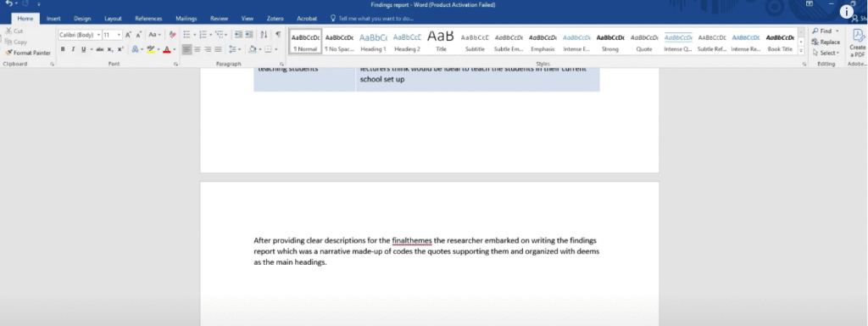868x326 pixels.
Task: Apply the No Spacing style
Action: click(339, 42)
